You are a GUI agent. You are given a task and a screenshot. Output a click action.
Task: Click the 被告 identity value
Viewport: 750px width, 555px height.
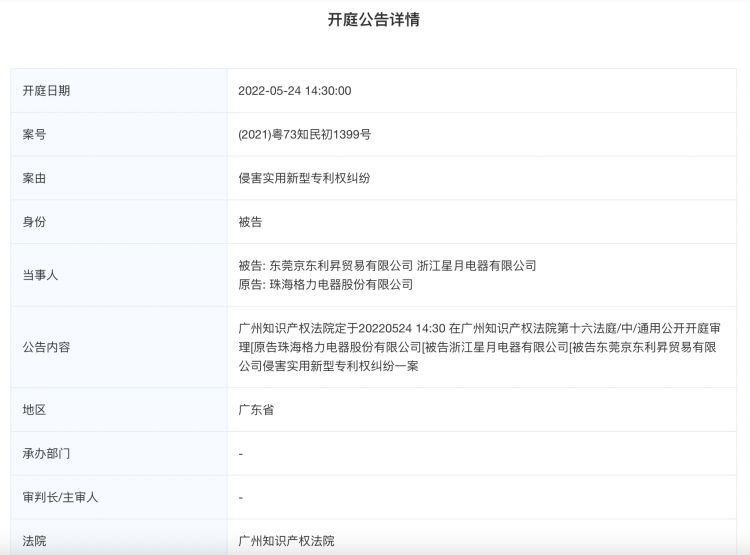pyautogui.click(x=250, y=222)
